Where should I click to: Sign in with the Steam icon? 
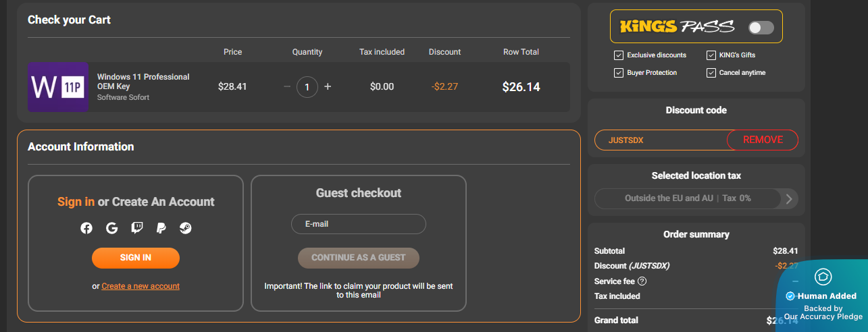click(186, 228)
